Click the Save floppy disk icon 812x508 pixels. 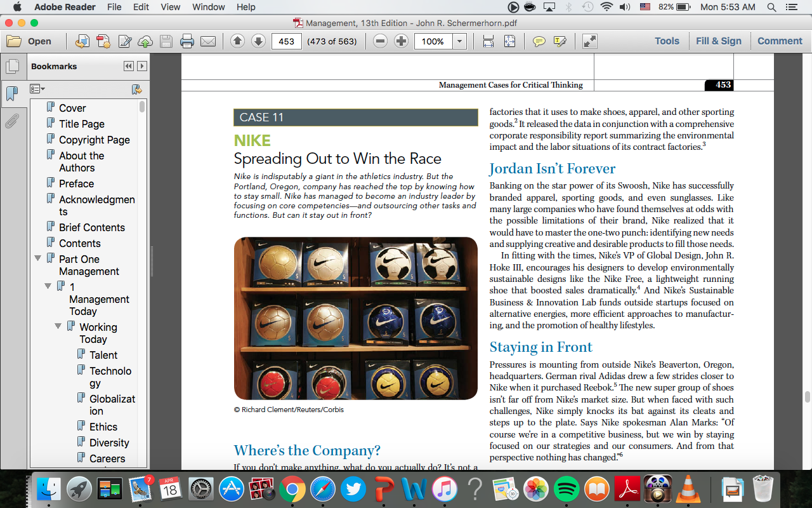pyautogui.click(x=166, y=41)
